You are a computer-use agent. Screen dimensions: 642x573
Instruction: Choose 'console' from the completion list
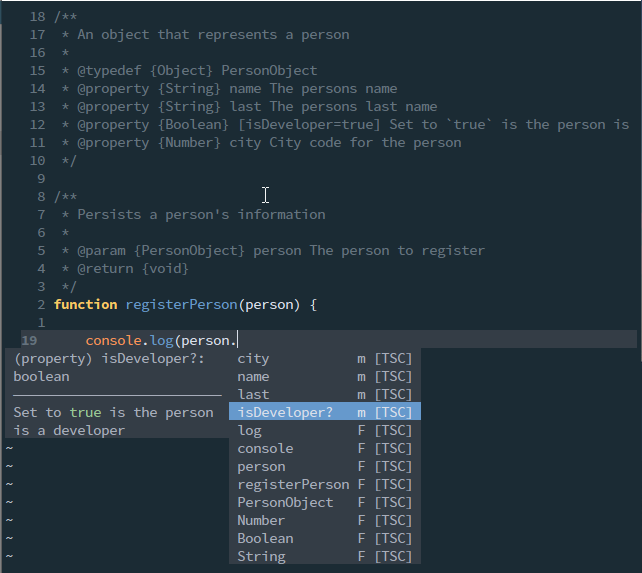[325, 448]
